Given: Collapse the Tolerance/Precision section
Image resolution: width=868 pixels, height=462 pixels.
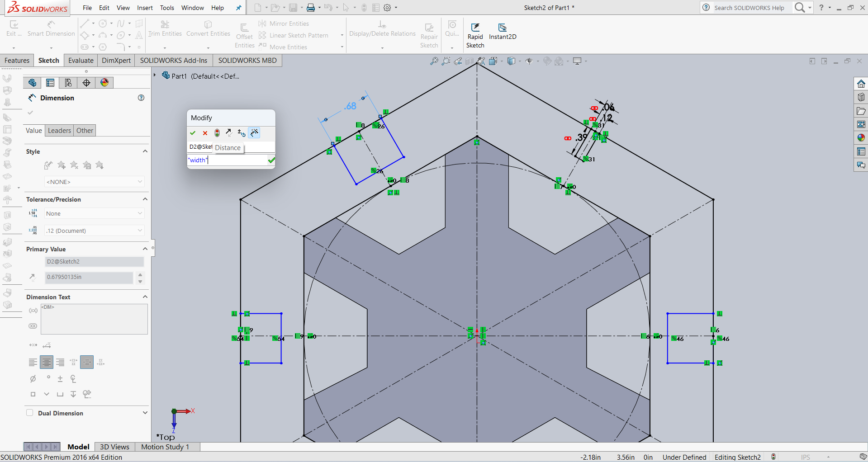Looking at the screenshot, I should (145, 199).
